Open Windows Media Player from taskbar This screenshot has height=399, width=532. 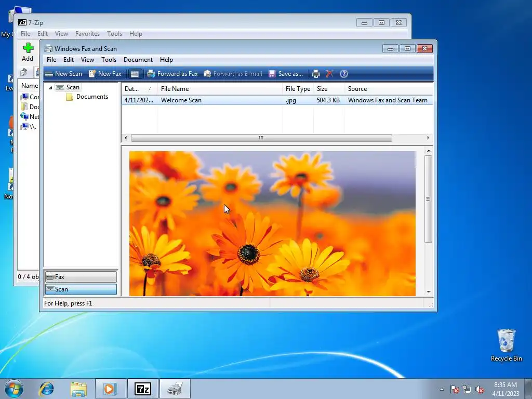click(110, 389)
